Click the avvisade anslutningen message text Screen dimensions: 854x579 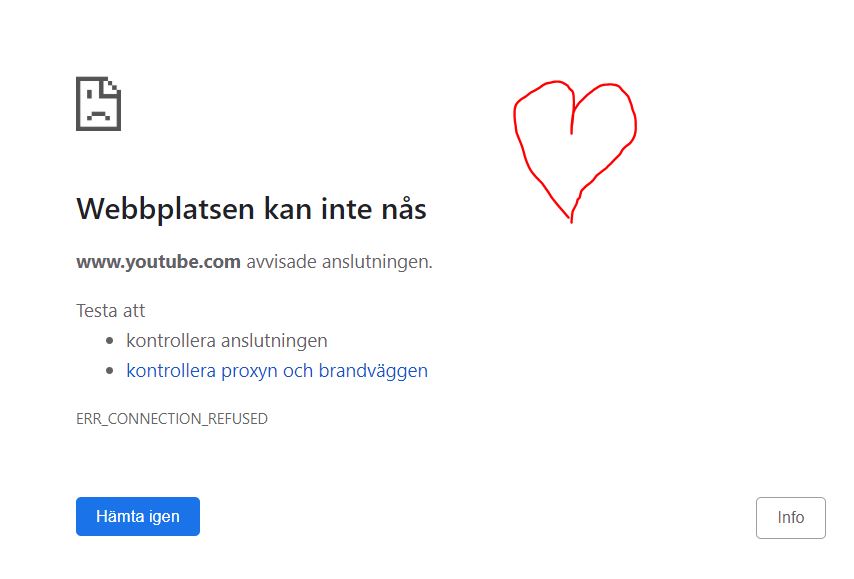click(339, 262)
